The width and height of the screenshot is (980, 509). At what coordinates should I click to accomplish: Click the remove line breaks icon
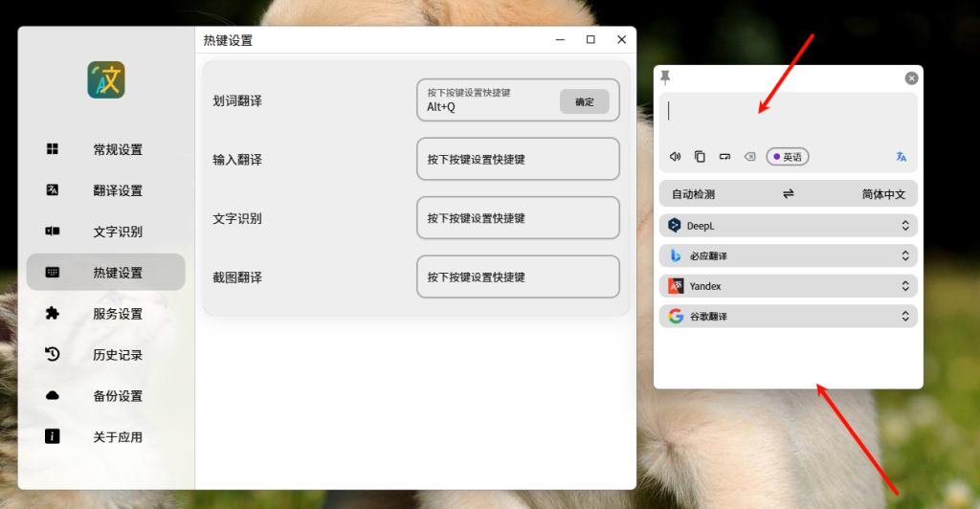point(724,157)
